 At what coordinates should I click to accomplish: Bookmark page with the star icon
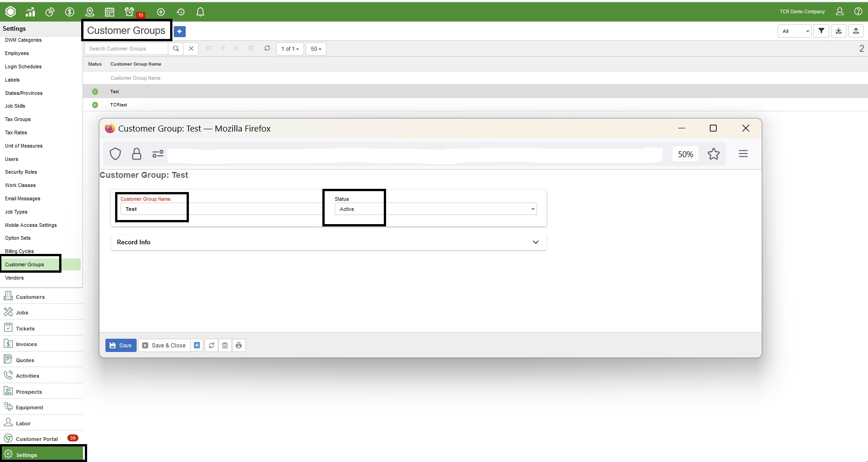click(713, 154)
